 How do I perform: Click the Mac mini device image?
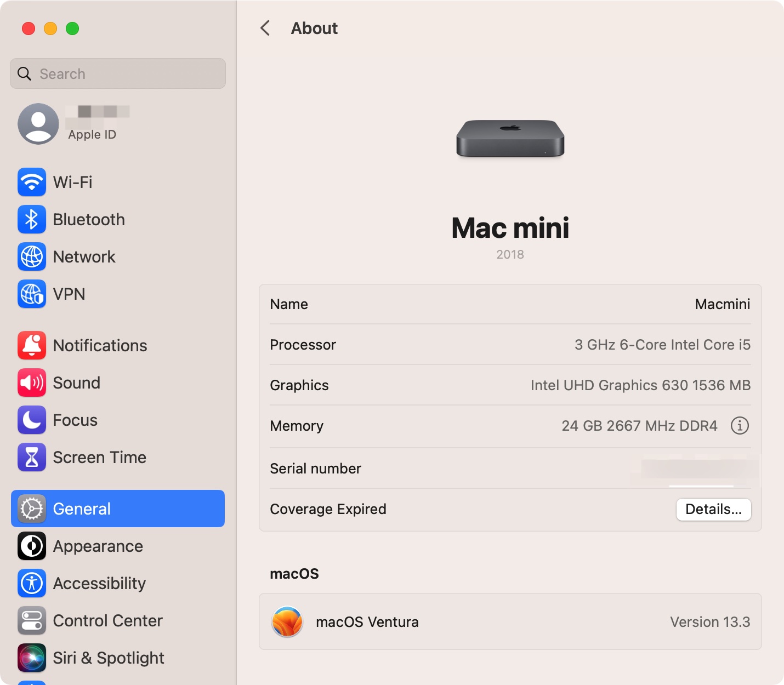[x=510, y=139]
